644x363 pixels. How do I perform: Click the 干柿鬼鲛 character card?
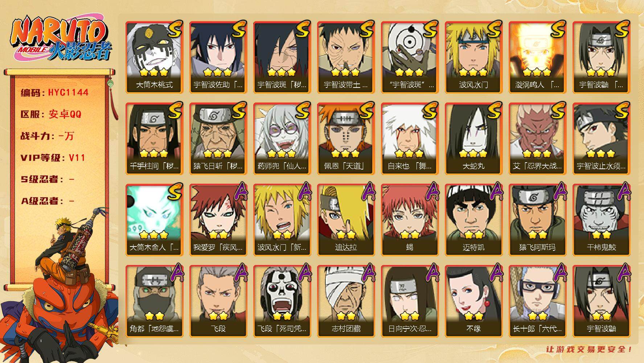point(602,220)
